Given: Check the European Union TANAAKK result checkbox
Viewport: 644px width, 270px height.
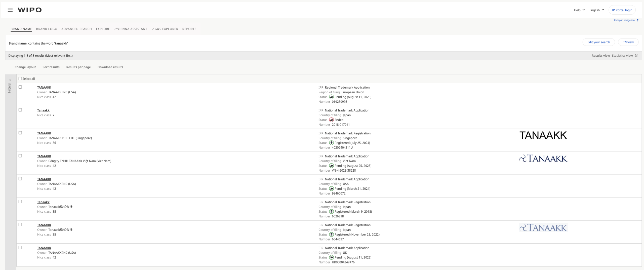Looking at the screenshot, I should point(20,87).
